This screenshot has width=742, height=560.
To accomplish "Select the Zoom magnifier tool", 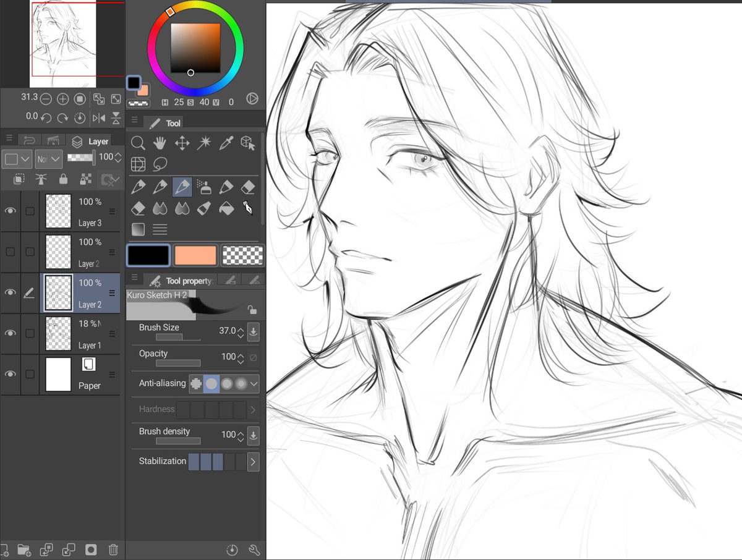I will (x=138, y=143).
